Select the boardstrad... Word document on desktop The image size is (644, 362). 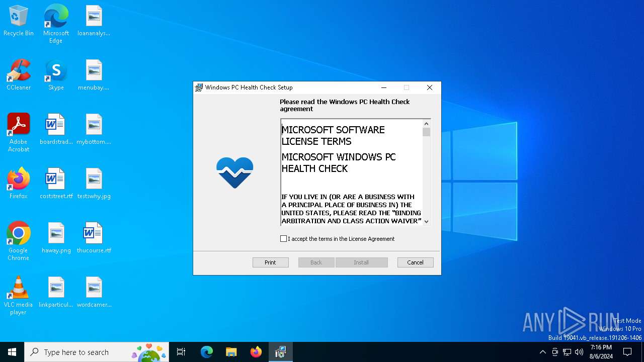coord(56,130)
